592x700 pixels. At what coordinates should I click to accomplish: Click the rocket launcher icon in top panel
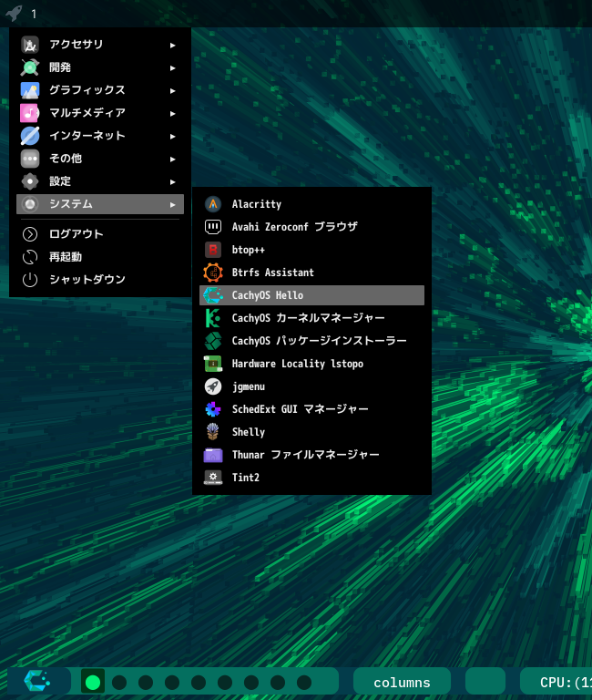point(14,13)
